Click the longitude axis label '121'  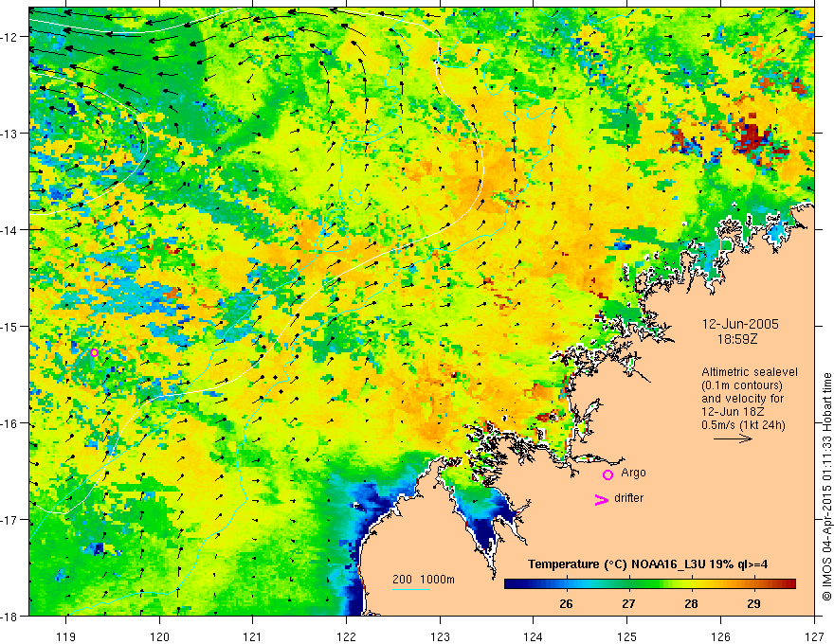coord(253,636)
